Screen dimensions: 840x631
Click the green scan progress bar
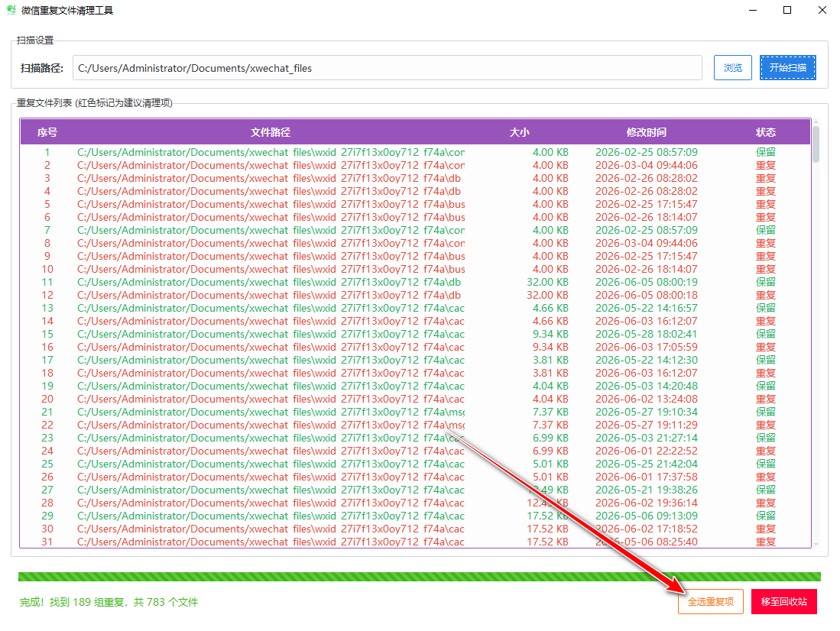[420, 577]
